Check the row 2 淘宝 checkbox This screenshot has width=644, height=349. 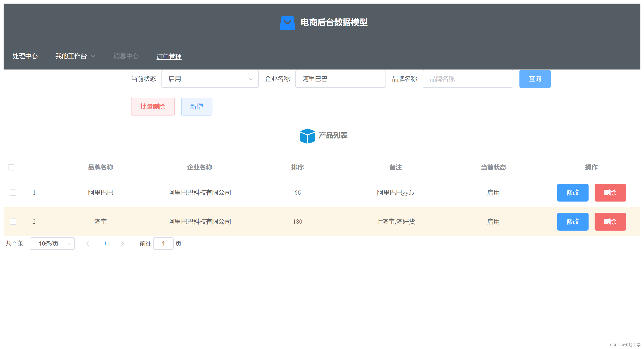[13, 221]
